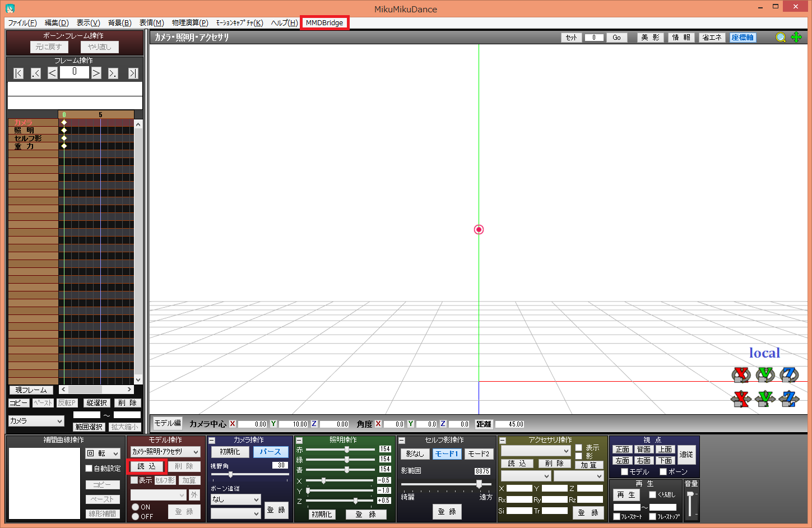This screenshot has width=812, height=528.
Task: Collapse the 照明操作 panel with minus icon
Action: (299, 441)
